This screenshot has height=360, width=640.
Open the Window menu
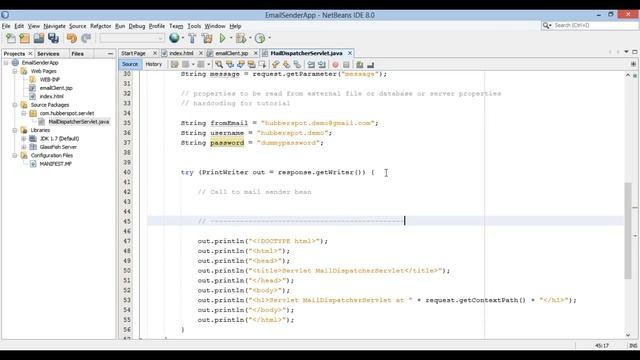[215, 26]
